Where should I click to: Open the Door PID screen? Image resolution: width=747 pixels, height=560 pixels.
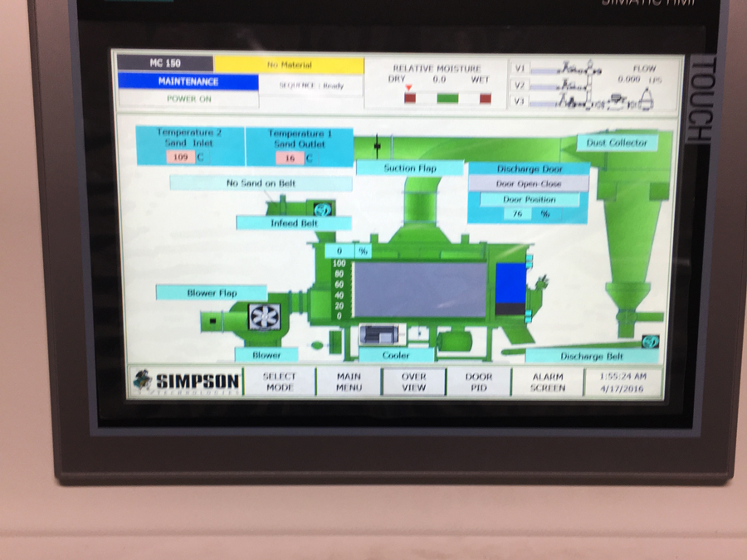[x=478, y=382]
